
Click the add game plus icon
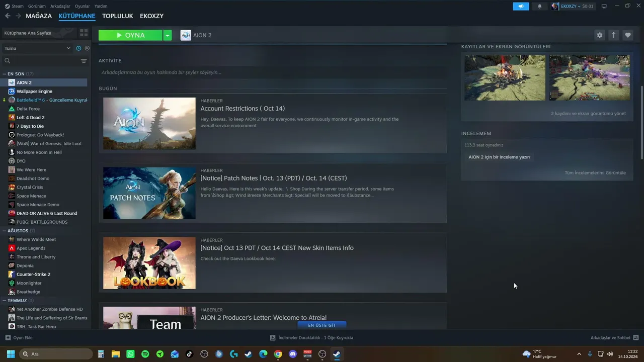point(8,338)
